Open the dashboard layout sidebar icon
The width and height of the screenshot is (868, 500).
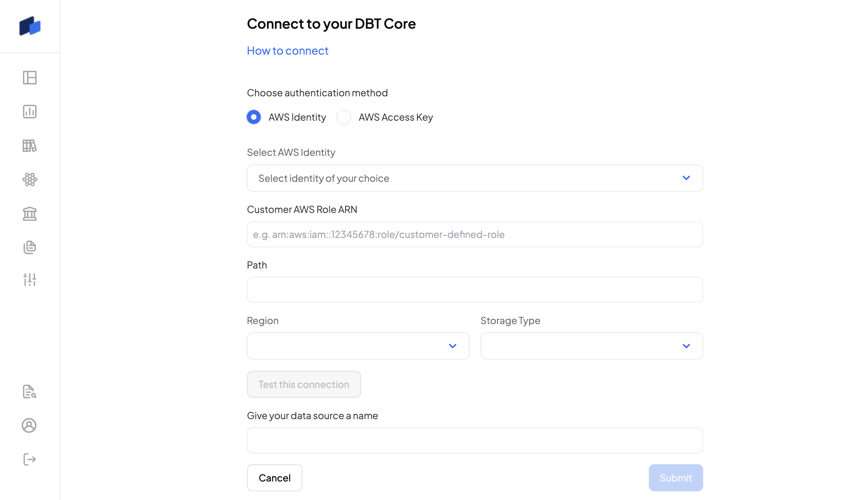[30, 77]
